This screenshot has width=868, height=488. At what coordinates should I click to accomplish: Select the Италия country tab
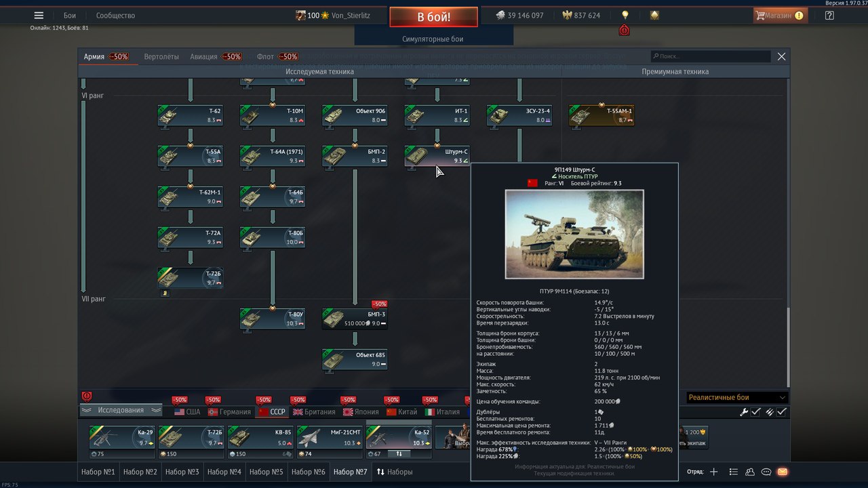click(442, 411)
